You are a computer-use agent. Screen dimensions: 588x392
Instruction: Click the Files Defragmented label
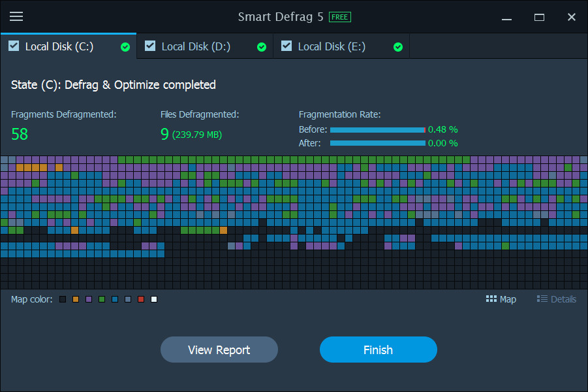click(x=200, y=114)
